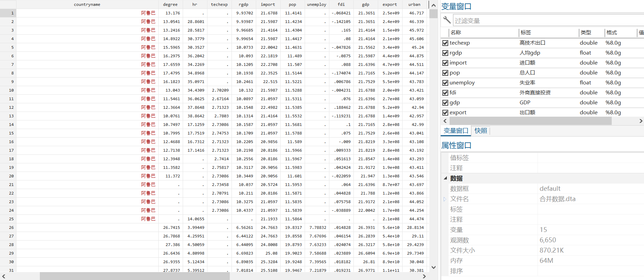644x280 pixels.
Task: Expand the 文件名 property row
Action: point(445,199)
